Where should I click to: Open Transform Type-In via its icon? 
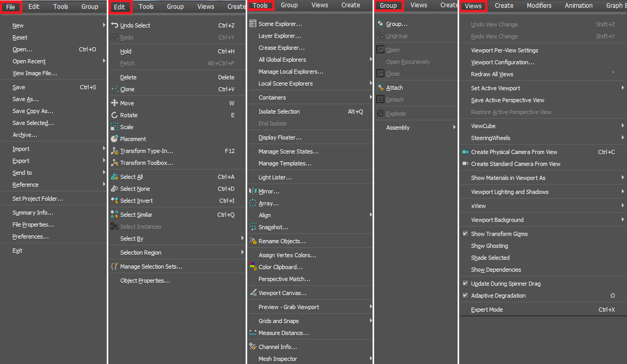point(114,151)
